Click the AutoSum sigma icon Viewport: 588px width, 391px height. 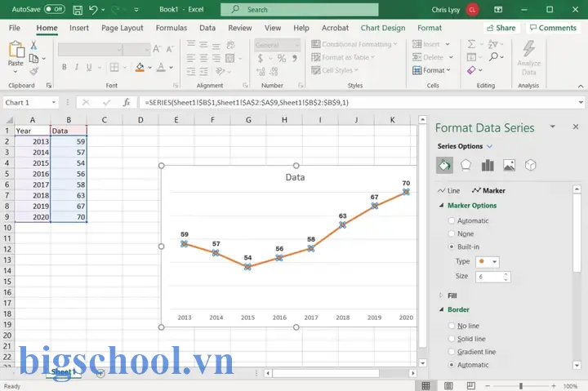point(472,44)
